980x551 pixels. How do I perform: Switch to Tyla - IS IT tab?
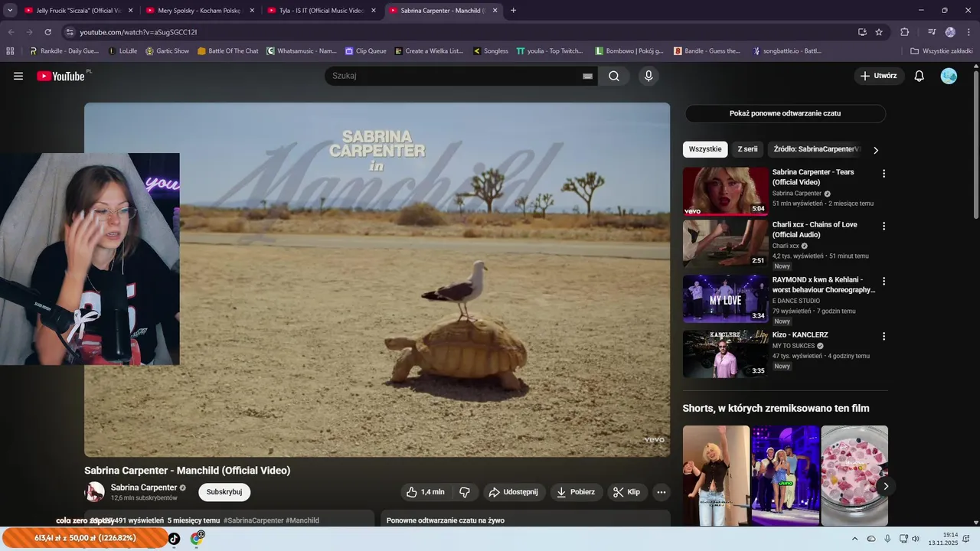click(x=320, y=11)
